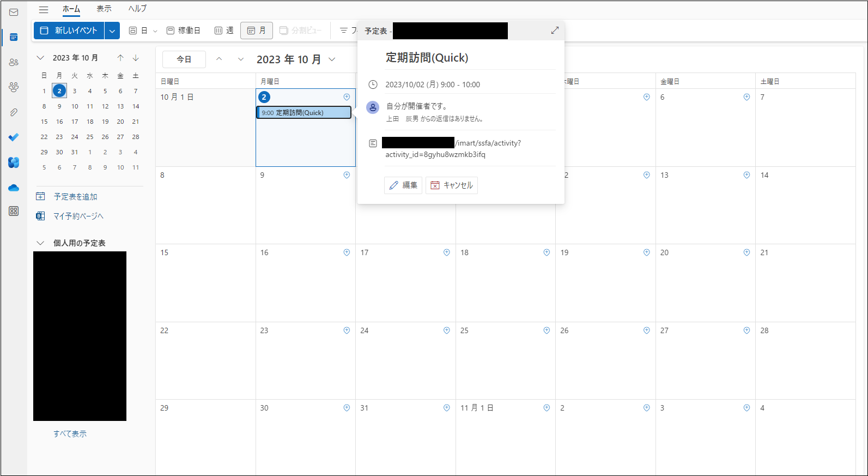The height and width of the screenshot is (476, 868).
Task: Click the 2023/10/02 (月) 9:00 - 10:00 text
Action: pos(433,85)
